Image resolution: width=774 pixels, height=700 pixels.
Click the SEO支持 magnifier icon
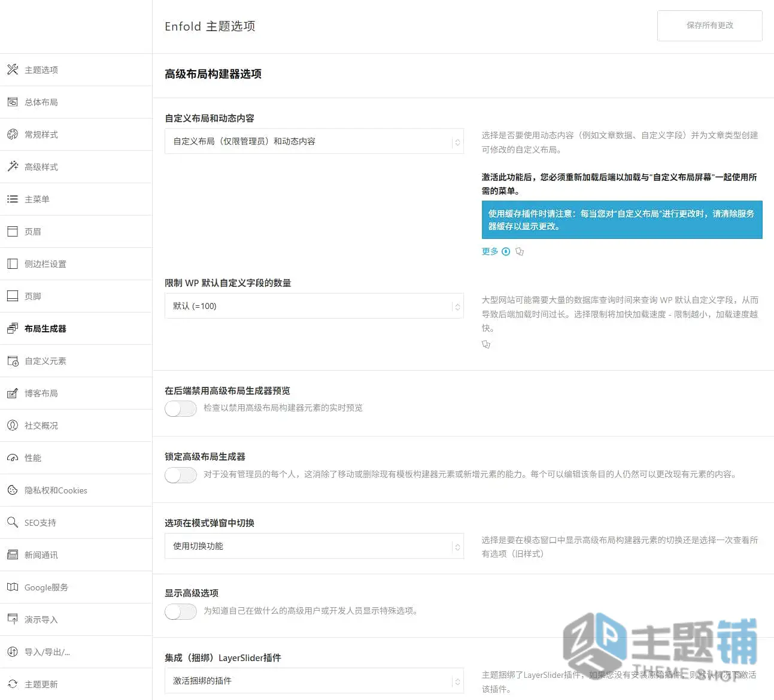click(13, 522)
